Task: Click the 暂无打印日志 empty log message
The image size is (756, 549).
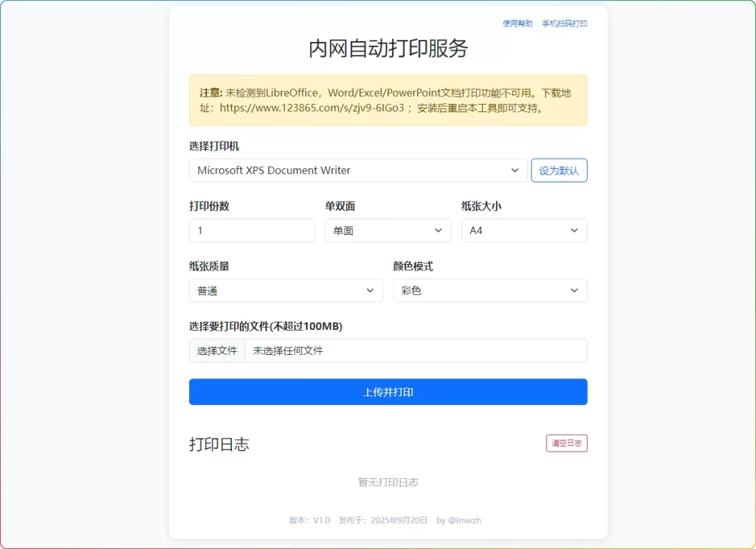Action: pyautogui.click(x=388, y=482)
